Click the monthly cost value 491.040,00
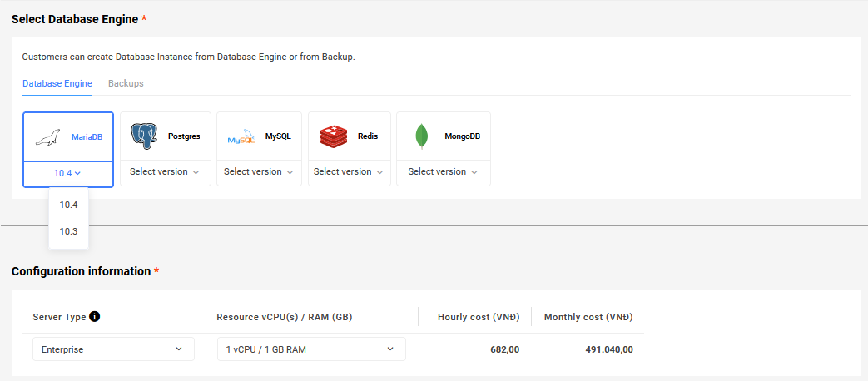 coord(609,349)
